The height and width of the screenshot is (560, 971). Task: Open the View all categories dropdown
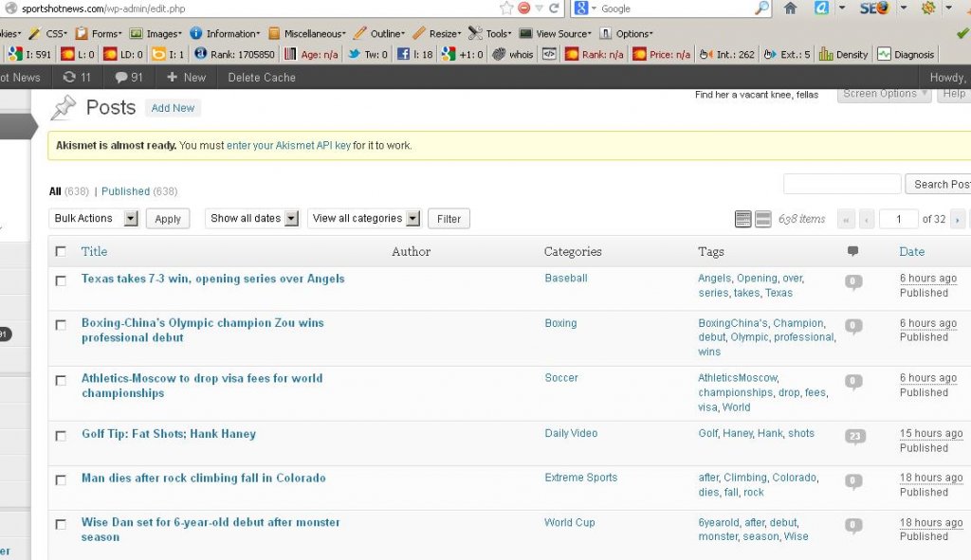365,219
